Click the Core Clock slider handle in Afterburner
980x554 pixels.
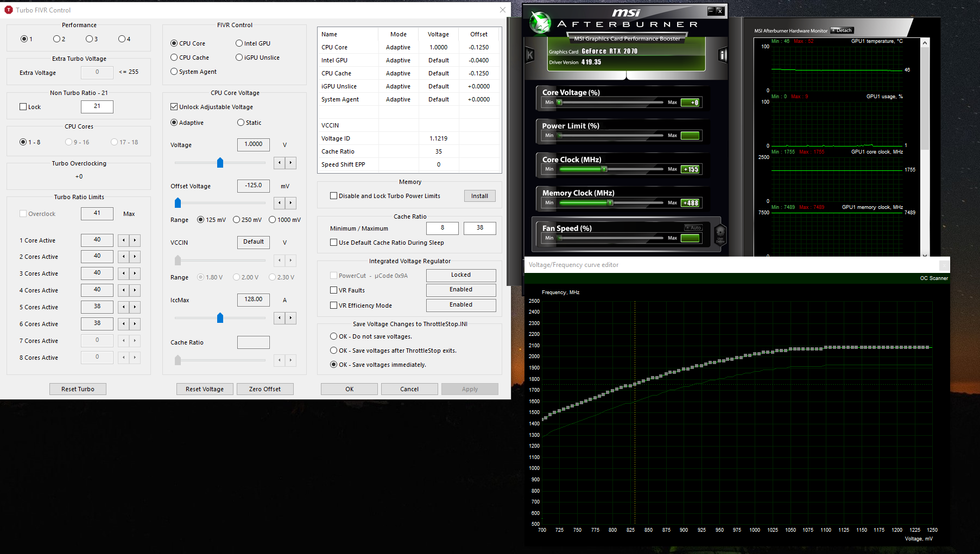pos(604,169)
